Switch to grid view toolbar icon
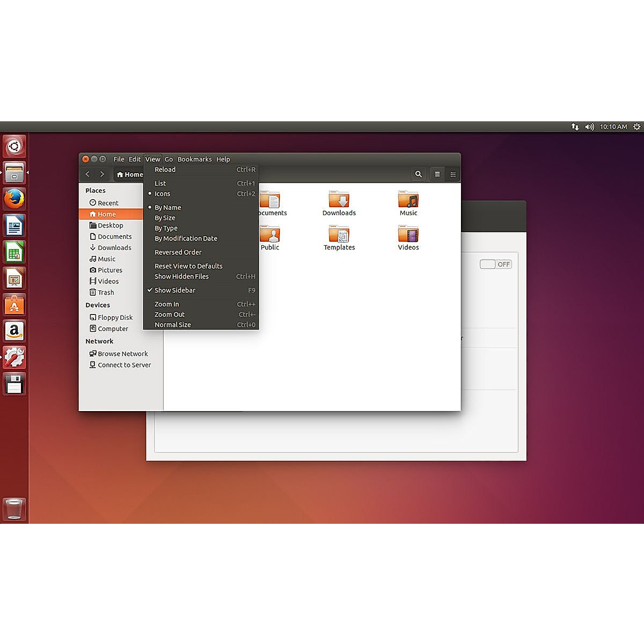Viewport: 644px width, 644px height. 453,174
